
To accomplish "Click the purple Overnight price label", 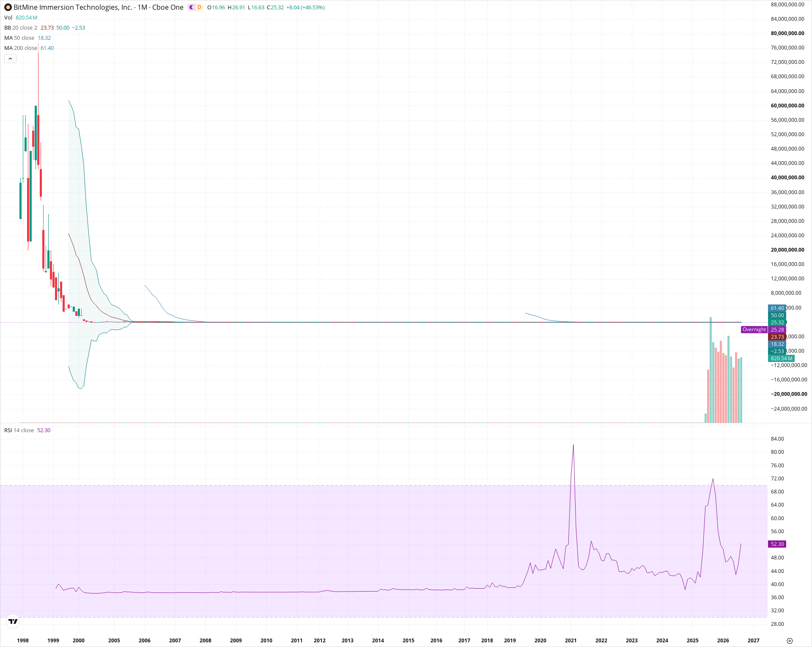I will coord(754,329).
